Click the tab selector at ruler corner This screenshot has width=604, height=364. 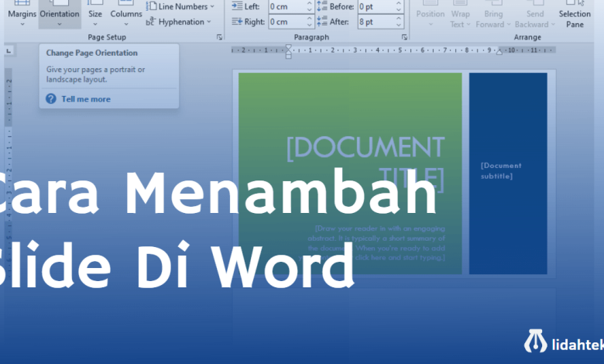coord(9,50)
